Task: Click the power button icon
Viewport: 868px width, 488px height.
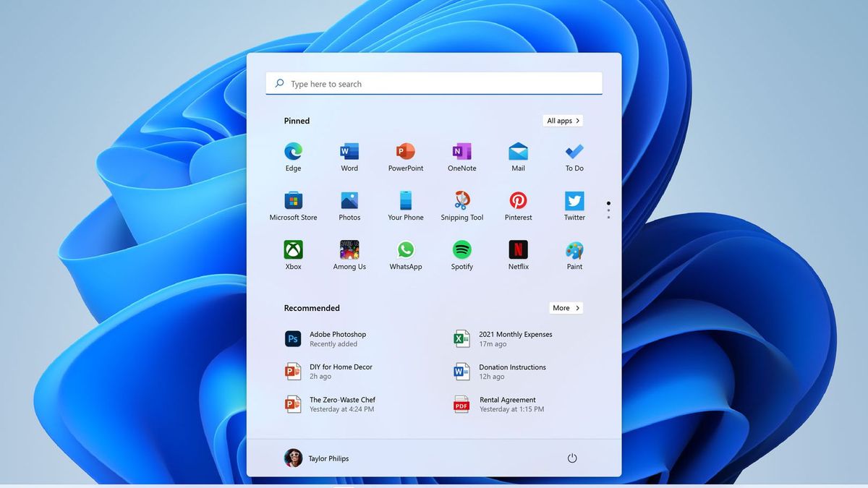Action: 572,458
